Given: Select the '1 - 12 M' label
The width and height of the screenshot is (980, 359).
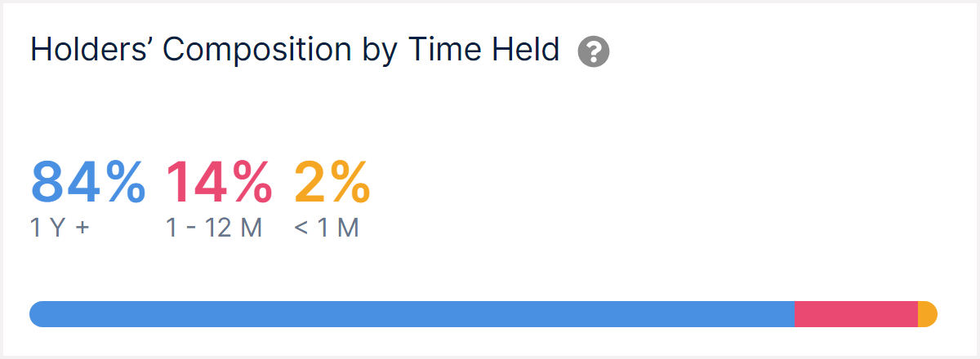Looking at the screenshot, I should pyautogui.click(x=214, y=228).
